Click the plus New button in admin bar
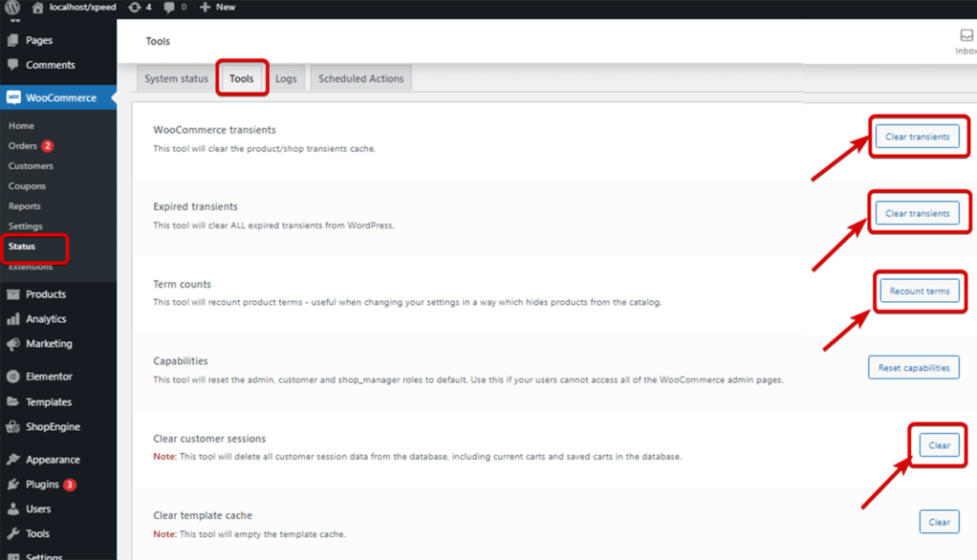The image size is (977, 560). (217, 8)
